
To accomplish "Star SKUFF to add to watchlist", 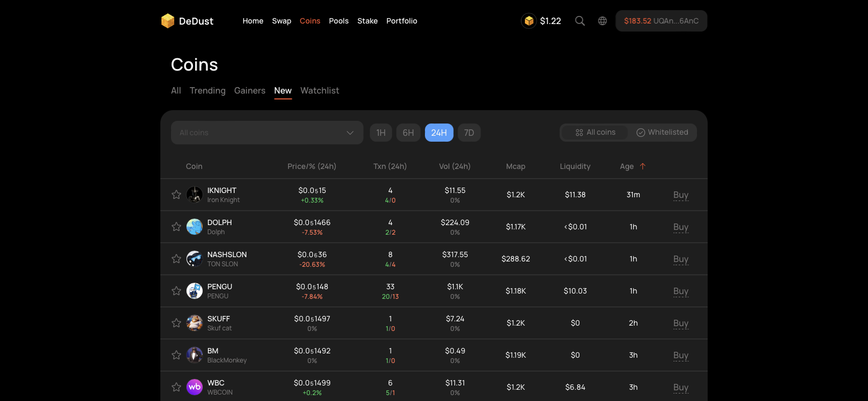I will (x=176, y=323).
